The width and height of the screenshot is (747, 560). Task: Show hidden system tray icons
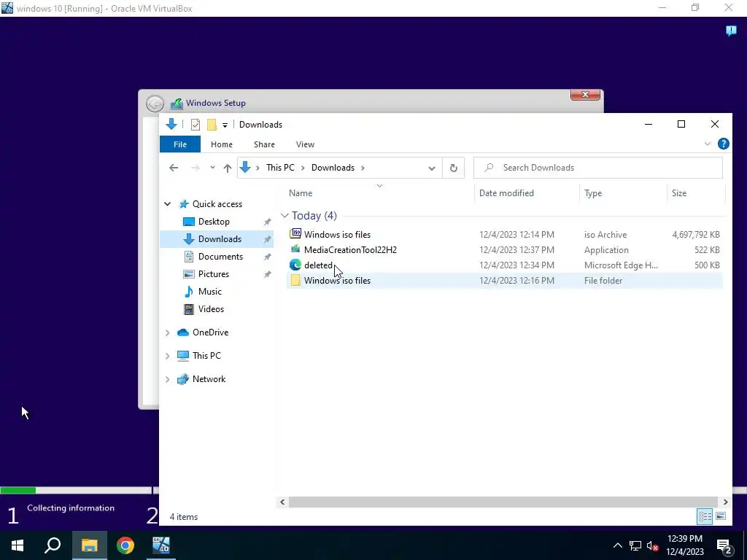coord(617,545)
